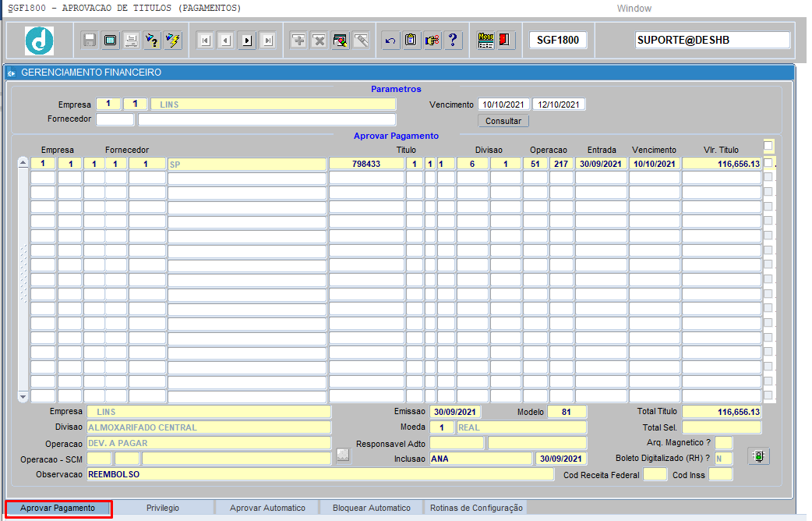This screenshot has width=812, height=521.
Task: Go to last record toolbar arrow
Action: [x=268, y=41]
